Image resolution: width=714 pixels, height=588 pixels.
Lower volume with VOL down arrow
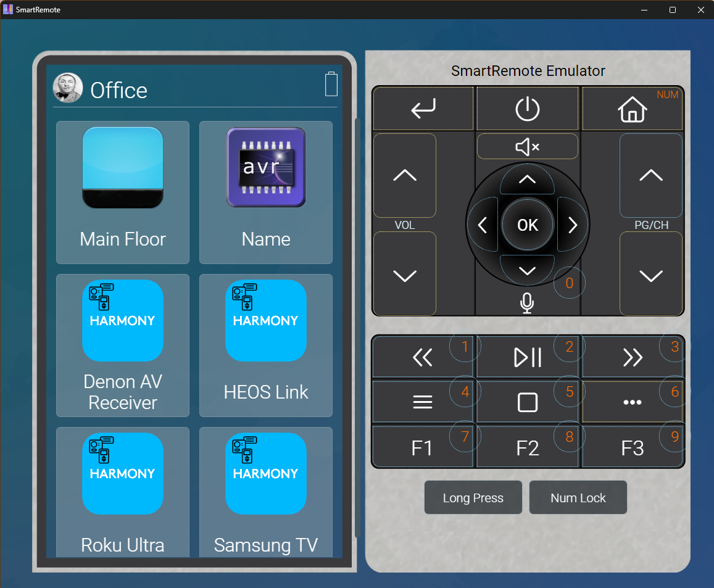[x=405, y=275]
